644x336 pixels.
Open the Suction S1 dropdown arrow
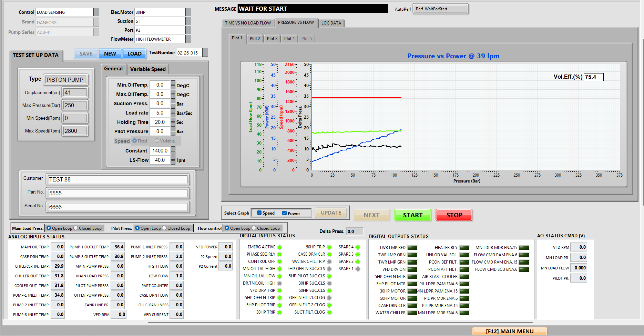click(188, 21)
